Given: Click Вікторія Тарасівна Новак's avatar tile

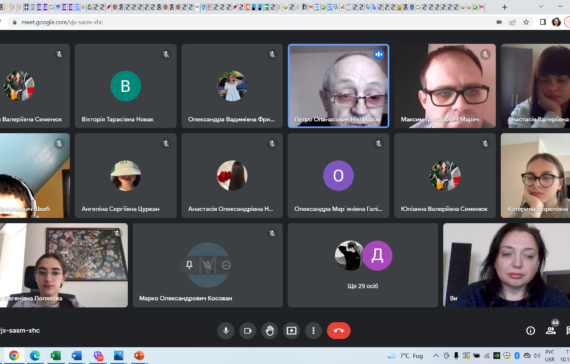Looking at the screenshot, I should click(x=125, y=86).
